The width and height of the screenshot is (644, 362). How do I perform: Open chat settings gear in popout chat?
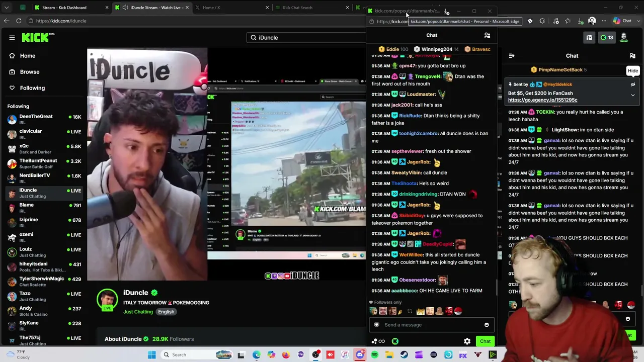click(467, 341)
